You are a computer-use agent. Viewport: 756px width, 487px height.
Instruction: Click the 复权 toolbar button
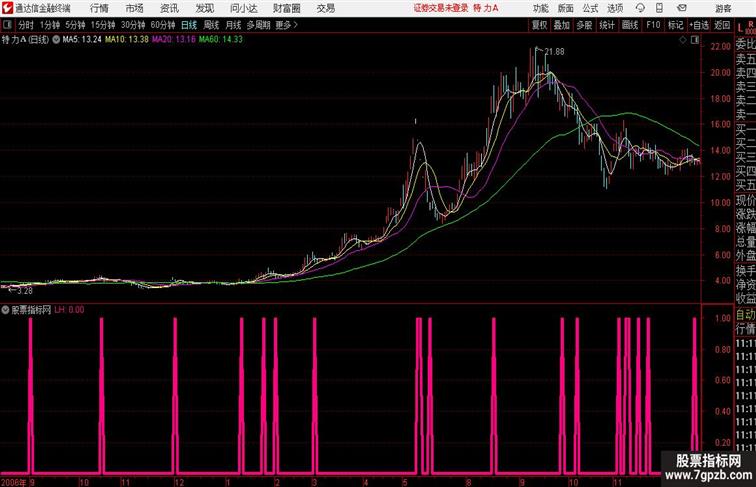pyautogui.click(x=539, y=25)
